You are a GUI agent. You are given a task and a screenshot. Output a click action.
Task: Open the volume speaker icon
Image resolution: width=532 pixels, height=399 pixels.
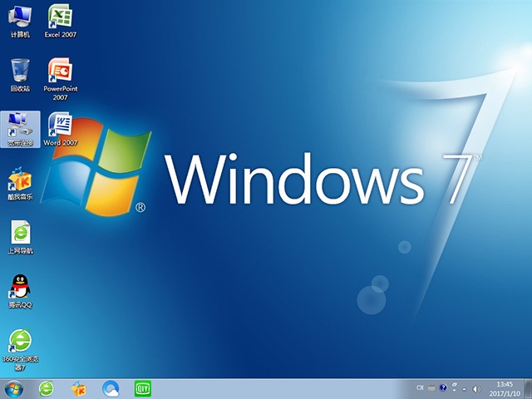[x=476, y=389]
